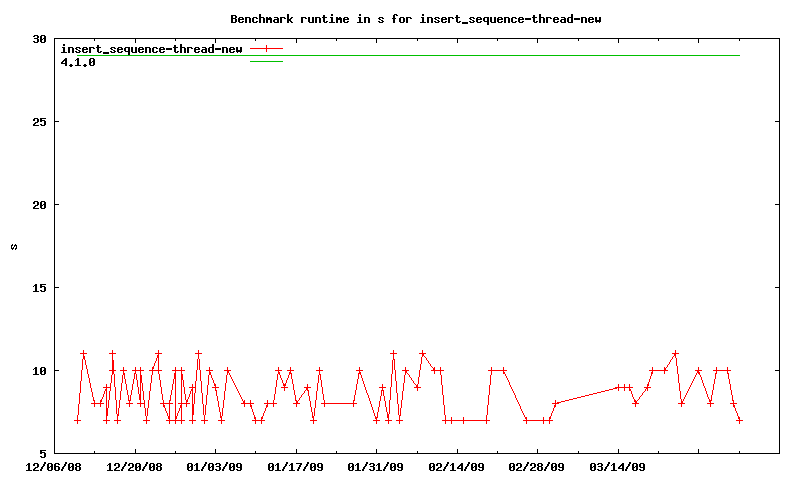Screen dimensions: 800x480
Task: Click the gray 4.1.0 legend line sample
Action: pos(267,61)
